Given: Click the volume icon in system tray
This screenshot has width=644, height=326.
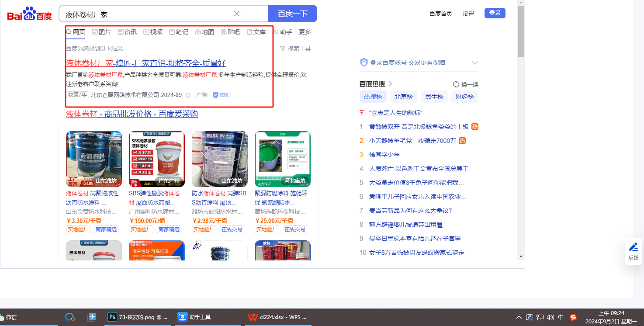Looking at the screenshot, I should click(x=550, y=317).
